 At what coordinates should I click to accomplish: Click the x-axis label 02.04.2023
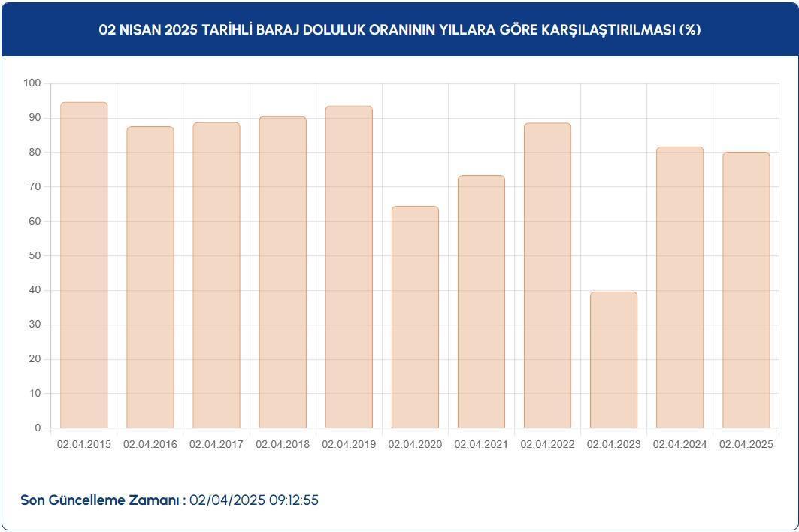pos(614,444)
